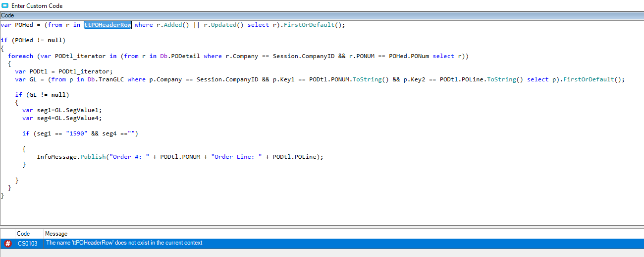
Task: Click the red CS0103 error icon
Action: tap(7, 243)
